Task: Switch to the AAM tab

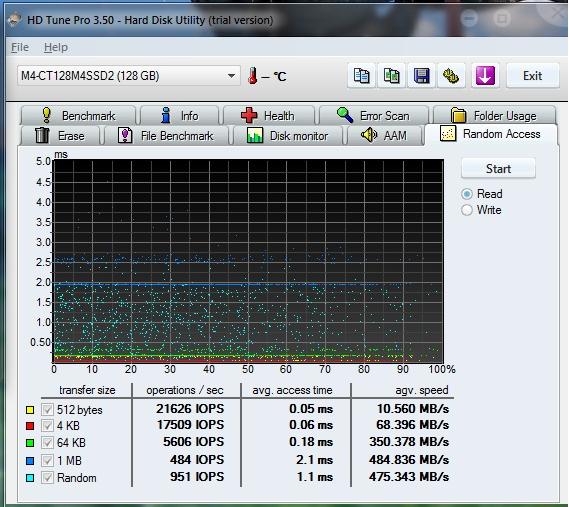Action: coord(385,136)
